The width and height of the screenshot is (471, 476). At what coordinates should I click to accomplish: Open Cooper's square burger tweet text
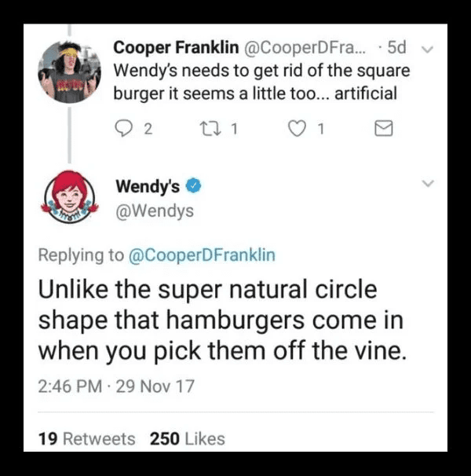(261, 82)
